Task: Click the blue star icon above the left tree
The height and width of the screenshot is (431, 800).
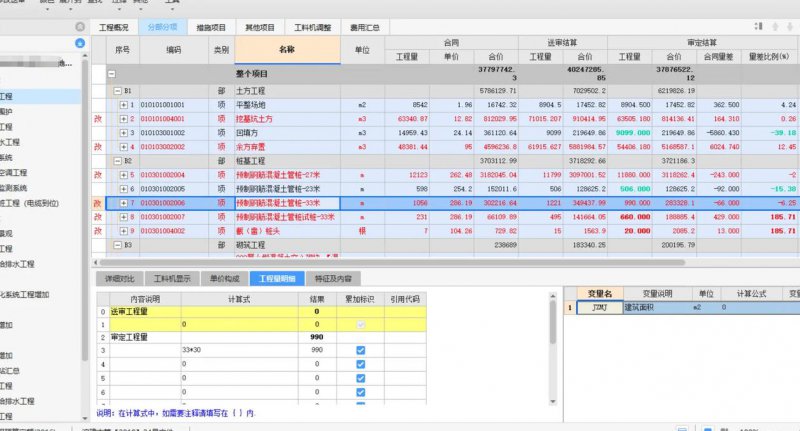Action: (80, 43)
